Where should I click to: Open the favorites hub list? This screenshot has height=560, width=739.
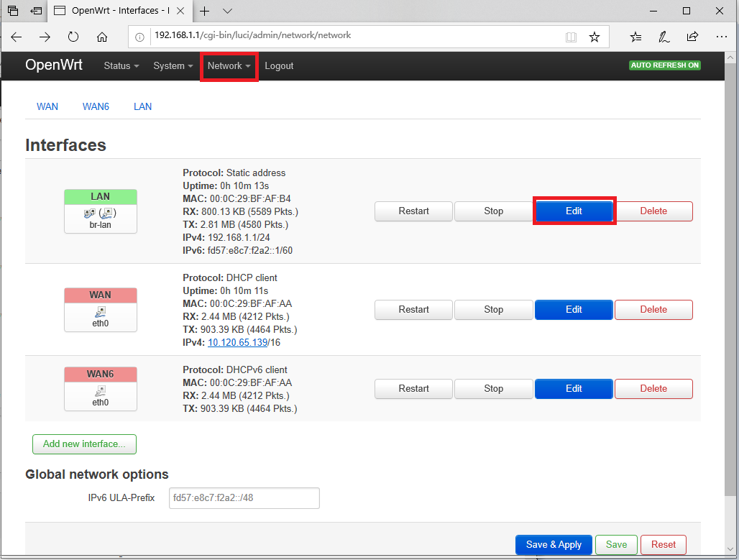[635, 37]
